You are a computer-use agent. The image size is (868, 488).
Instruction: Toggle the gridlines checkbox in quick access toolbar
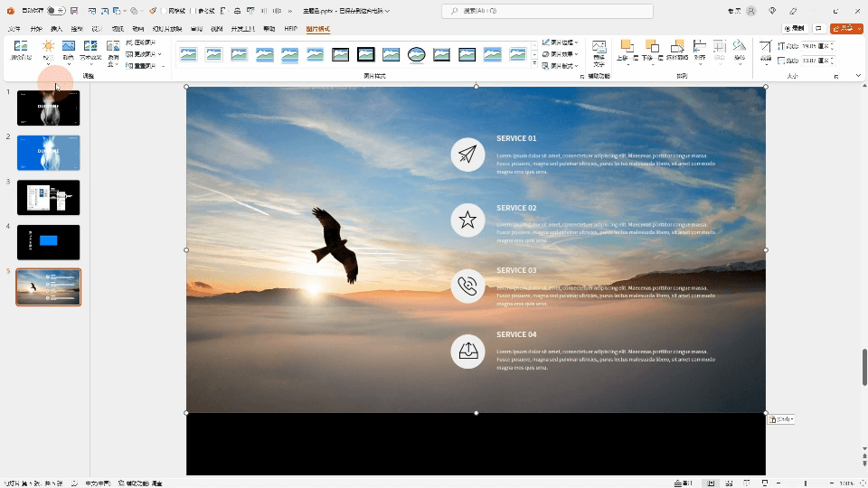165,11
